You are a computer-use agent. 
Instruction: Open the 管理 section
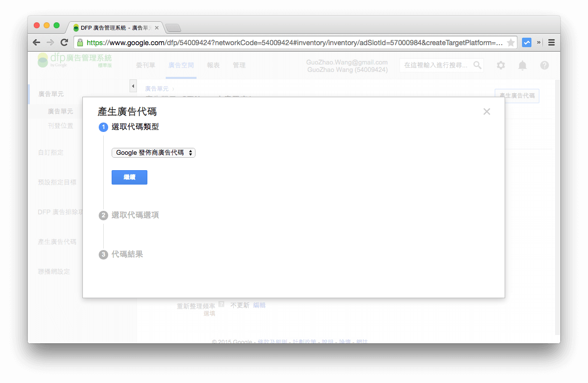(239, 65)
